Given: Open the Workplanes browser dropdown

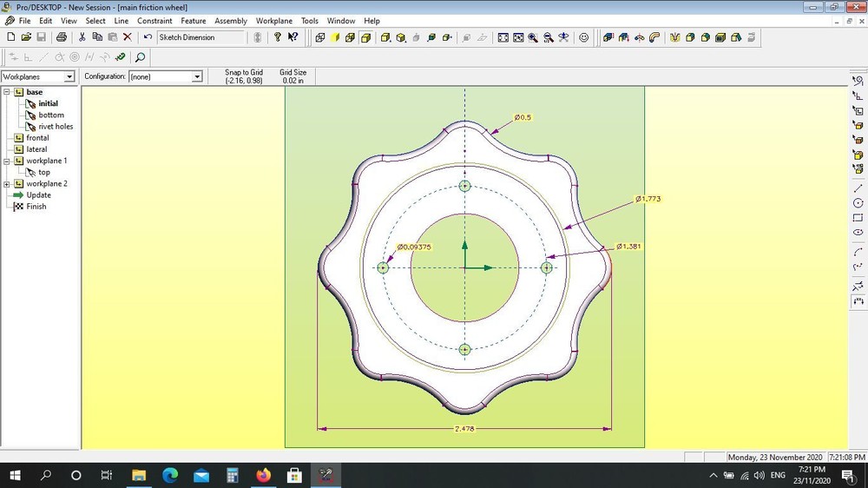Looking at the screenshot, I should point(69,77).
